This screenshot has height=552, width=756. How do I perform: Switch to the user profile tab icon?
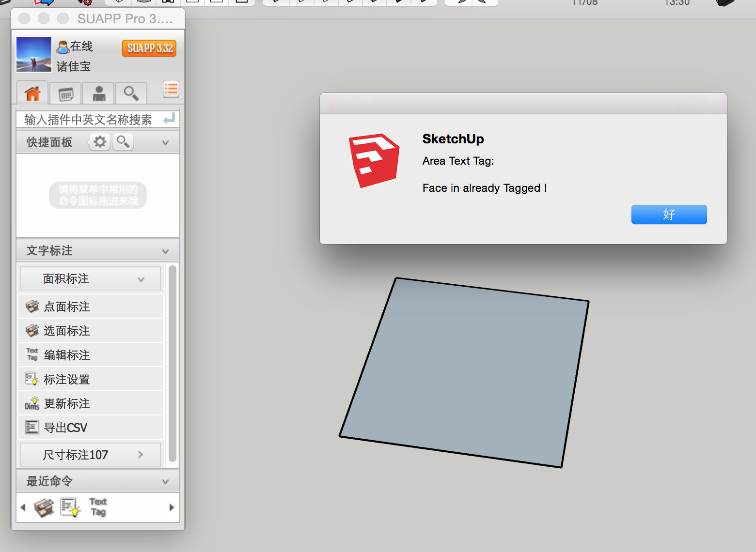pyautogui.click(x=99, y=93)
